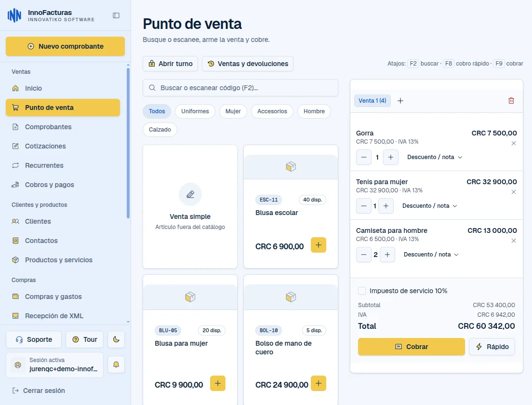
Task: Open notifications bell icon
Action: (116, 364)
